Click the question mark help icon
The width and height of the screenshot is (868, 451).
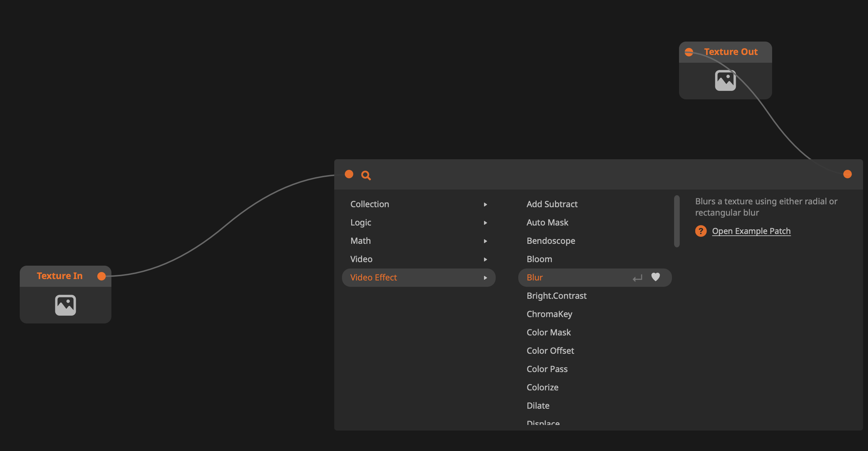[x=701, y=231]
